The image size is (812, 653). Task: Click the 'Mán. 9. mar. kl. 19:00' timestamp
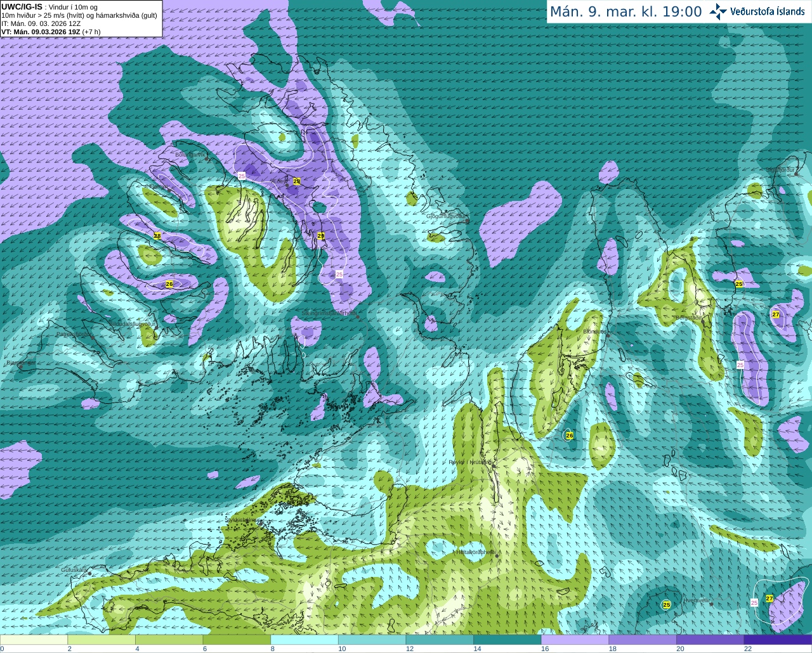[625, 11]
